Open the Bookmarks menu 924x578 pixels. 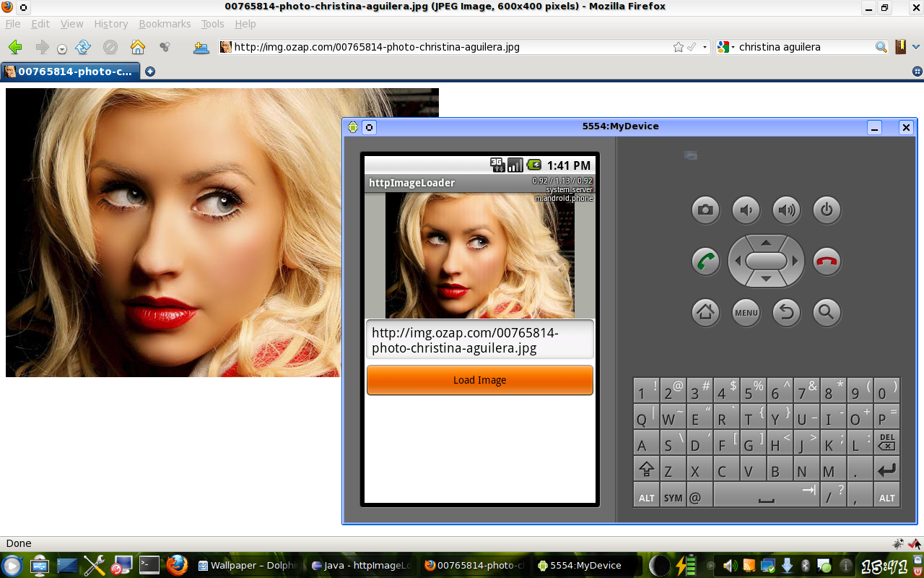pyautogui.click(x=165, y=24)
